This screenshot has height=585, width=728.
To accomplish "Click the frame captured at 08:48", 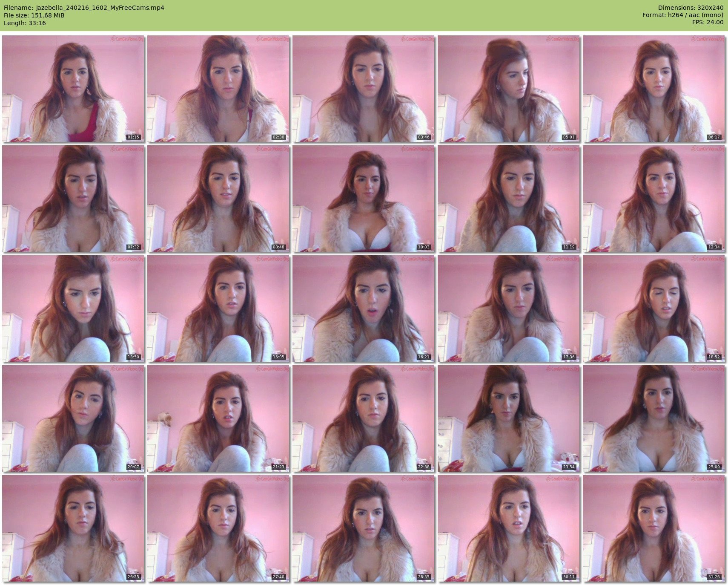I will coord(218,199).
